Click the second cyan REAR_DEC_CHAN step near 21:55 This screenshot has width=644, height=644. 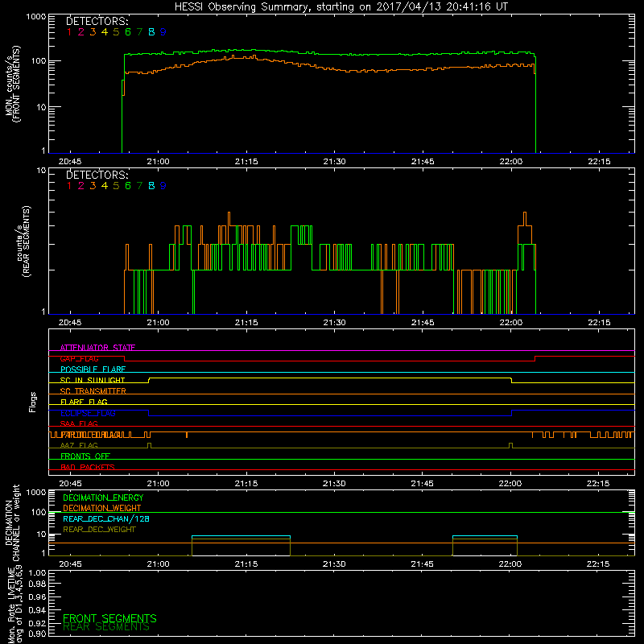click(x=485, y=536)
